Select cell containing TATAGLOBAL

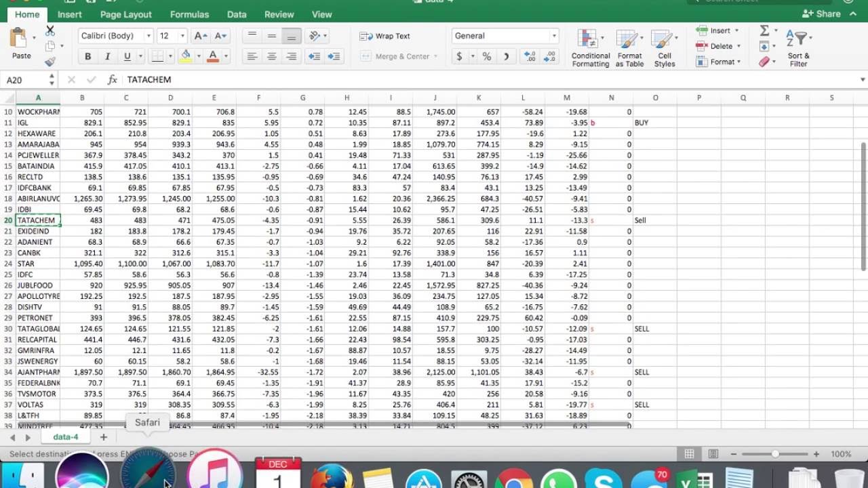[38, 329]
